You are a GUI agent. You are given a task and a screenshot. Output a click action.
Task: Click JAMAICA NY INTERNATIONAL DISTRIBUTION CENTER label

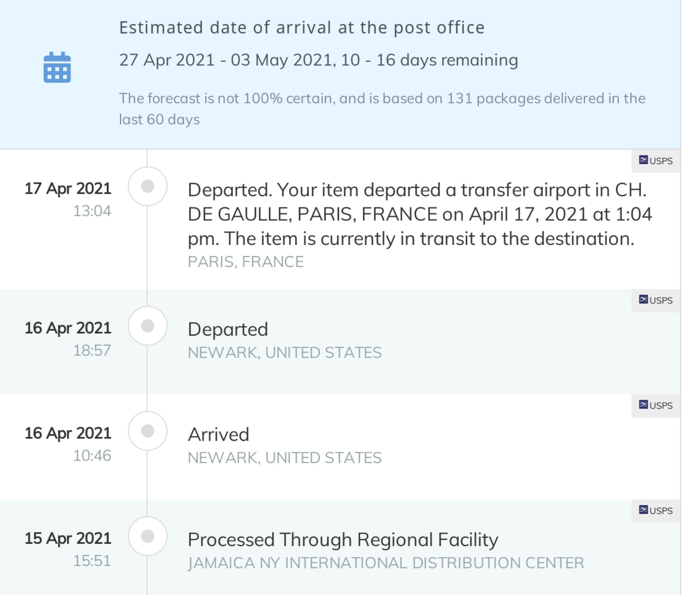[x=386, y=563]
